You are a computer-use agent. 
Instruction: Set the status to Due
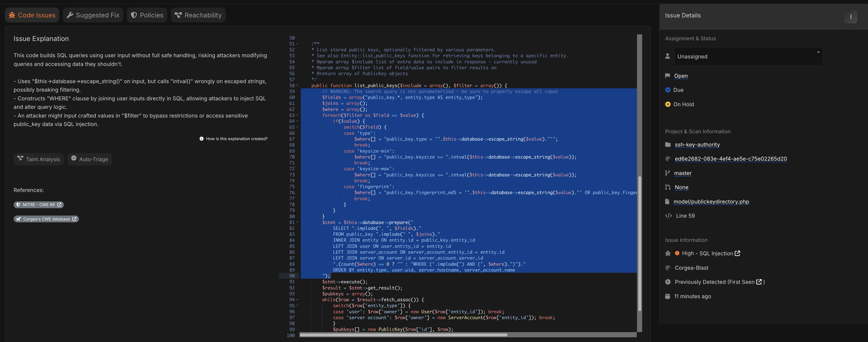678,90
